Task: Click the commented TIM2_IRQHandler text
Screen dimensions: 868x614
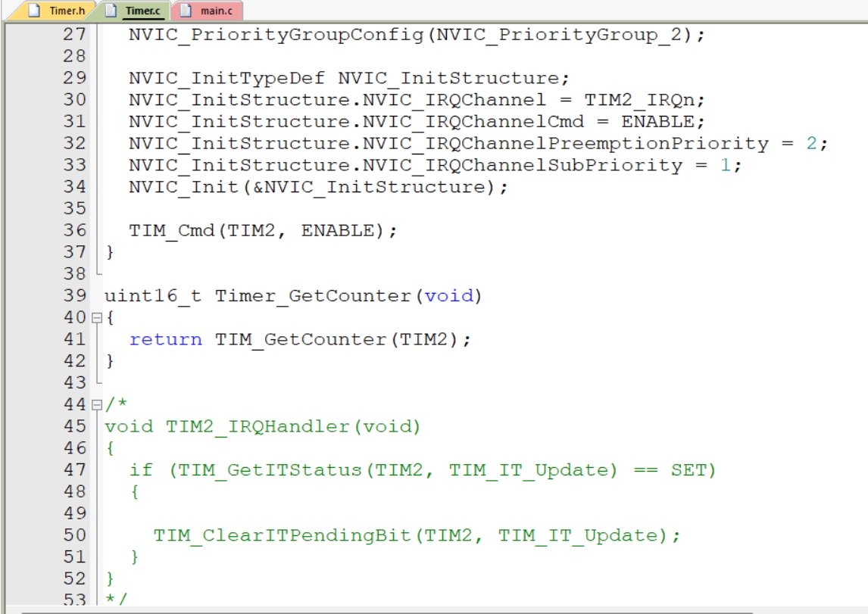Action: (x=258, y=426)
